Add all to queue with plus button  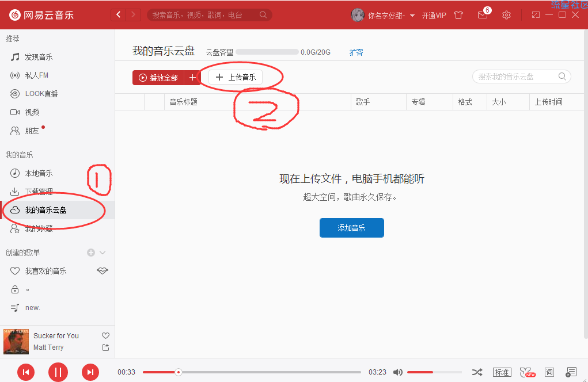[x=192, y=78]
